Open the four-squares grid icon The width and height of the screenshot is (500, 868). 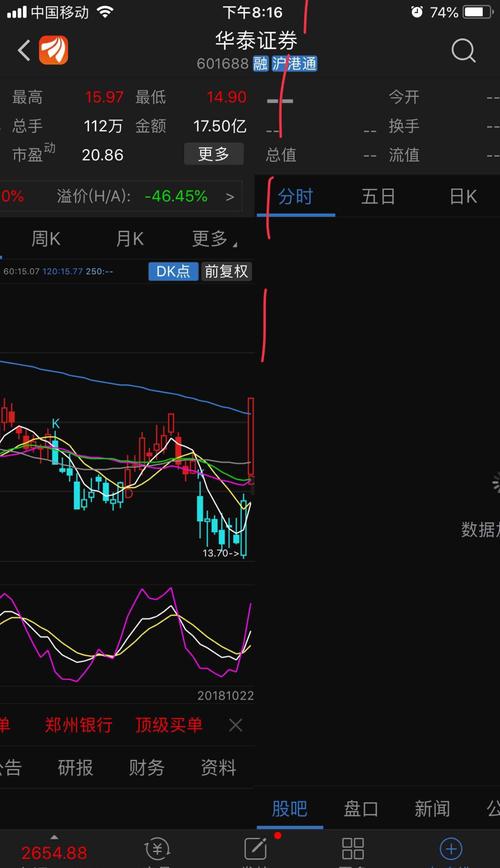click(353, 848)
